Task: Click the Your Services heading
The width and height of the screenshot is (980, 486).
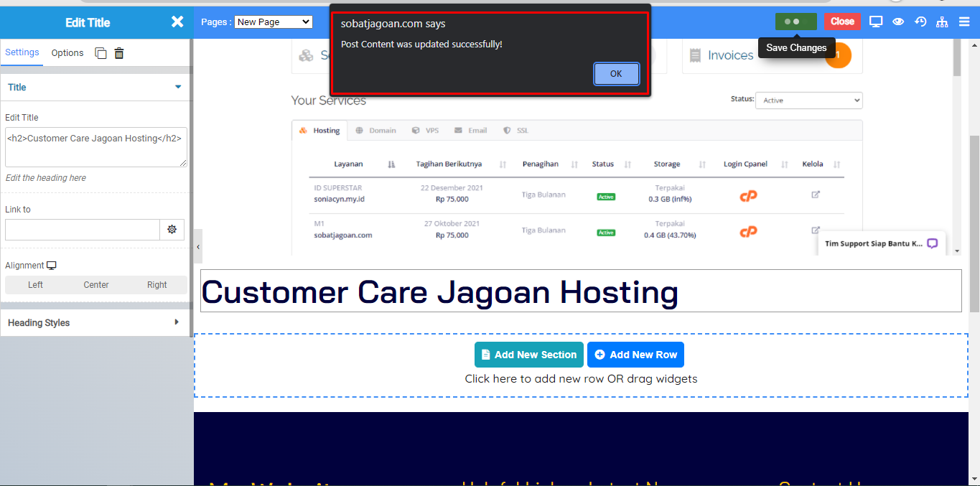Action: [329, 101]
